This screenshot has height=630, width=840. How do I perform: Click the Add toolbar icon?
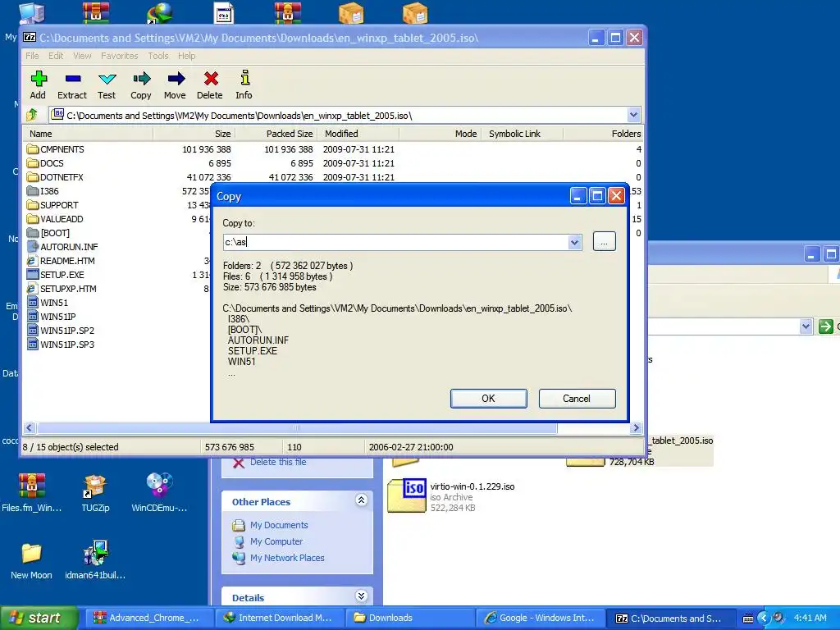click(x=38, y=84)
